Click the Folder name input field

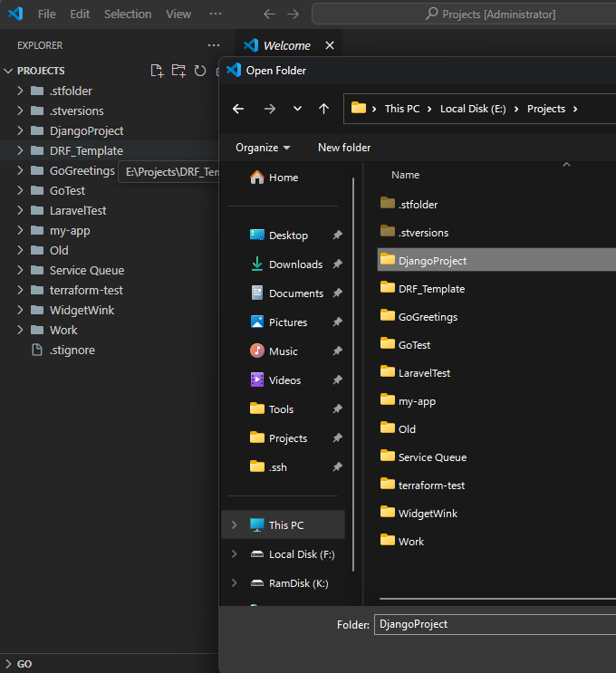tap(494, 624)
